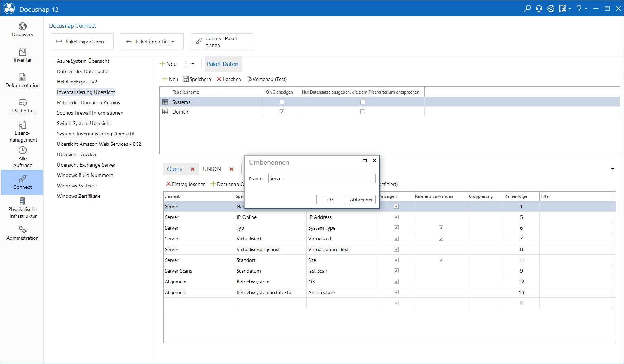This screenshot has width=624, height=364.
Task: Click the Tabellenname column header
Action: (x=216, y=92)
